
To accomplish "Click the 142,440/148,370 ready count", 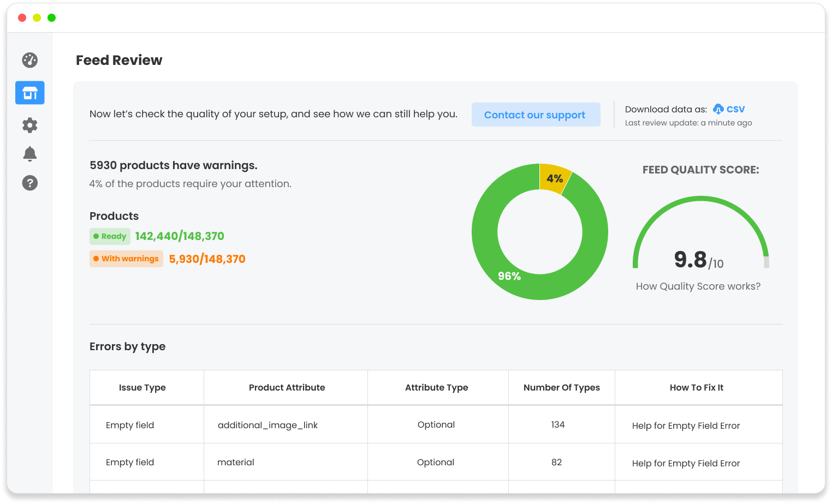I will 180,236.
